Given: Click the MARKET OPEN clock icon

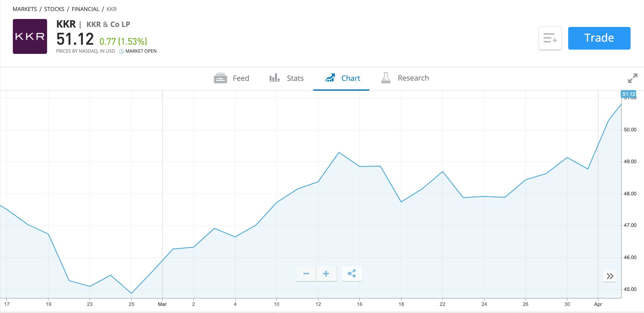Looking at the screenshot, I should coord(121,51).
